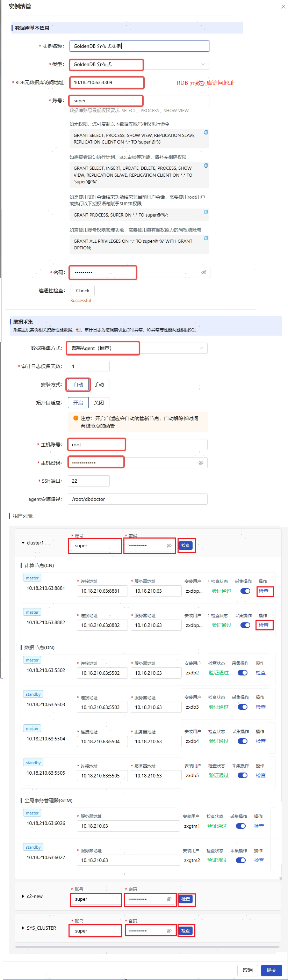Click the Check connectivity button

tap(83, 291)
